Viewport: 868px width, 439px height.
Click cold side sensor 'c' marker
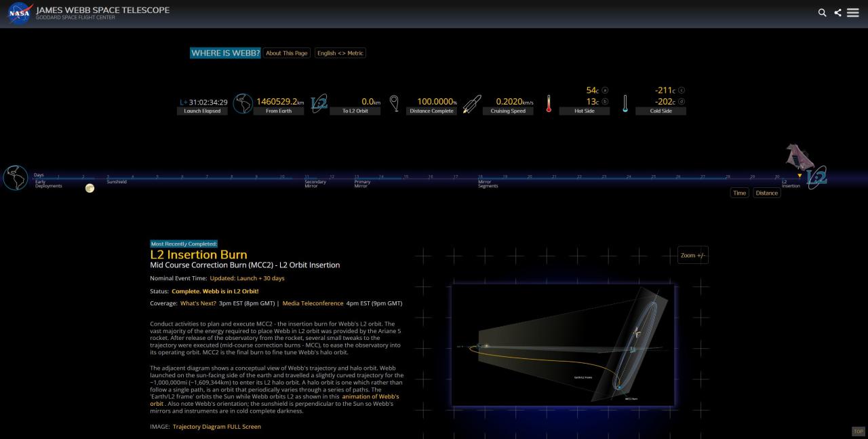click(x=682, y=90)
